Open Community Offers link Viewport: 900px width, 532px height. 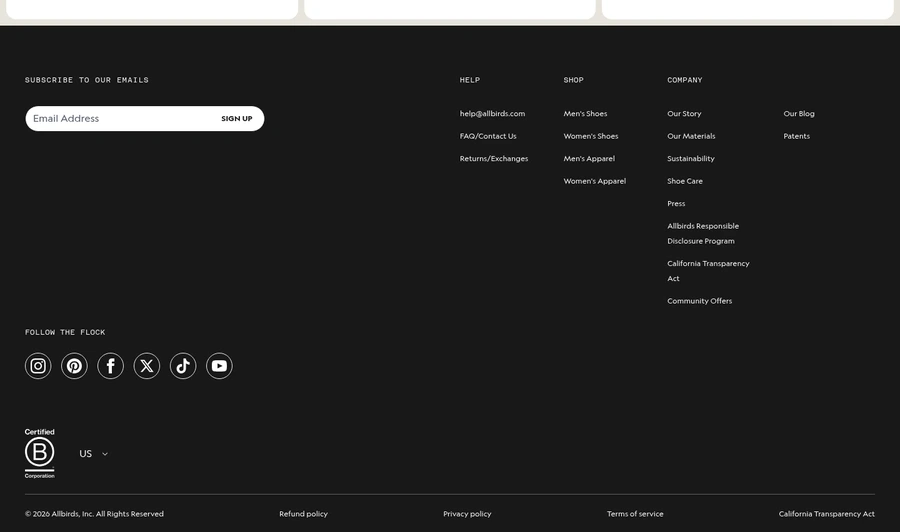pyautogui.click(x=700, y=301)
